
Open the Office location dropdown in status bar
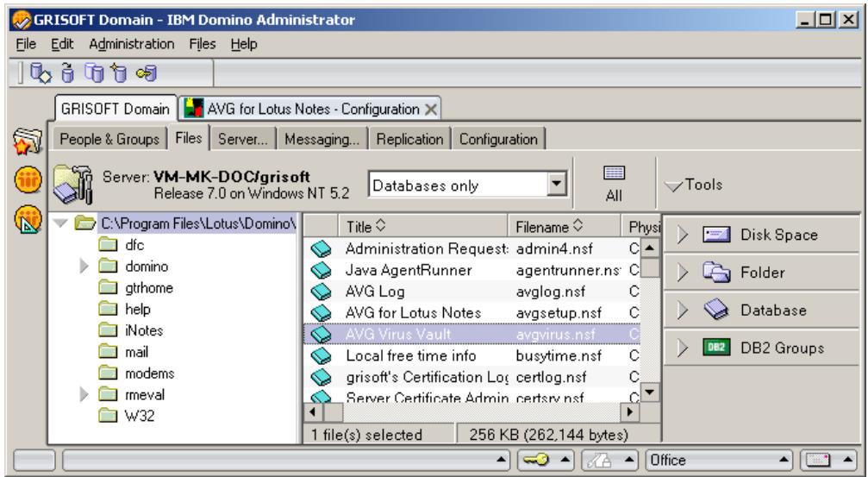tap(784, 460)
